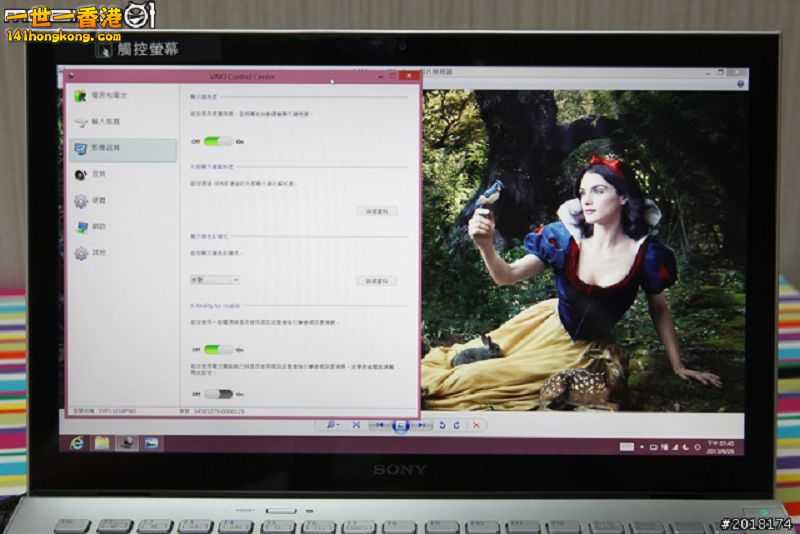Delete the photo with red X icon

pos(476,425)
